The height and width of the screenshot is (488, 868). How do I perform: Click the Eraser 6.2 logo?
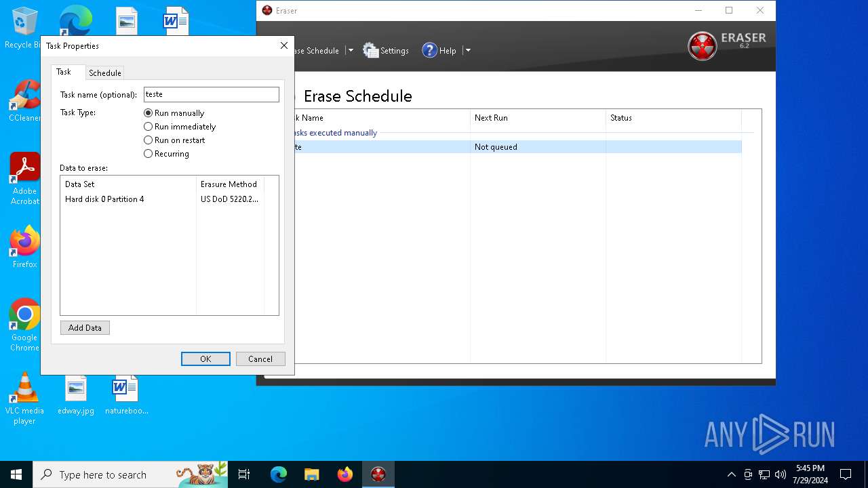727,45
